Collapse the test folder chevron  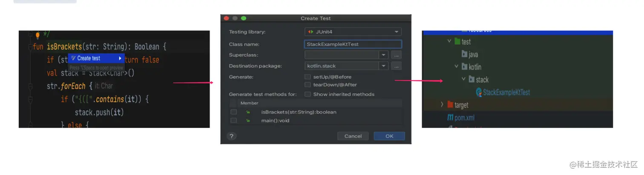point(449,41)
